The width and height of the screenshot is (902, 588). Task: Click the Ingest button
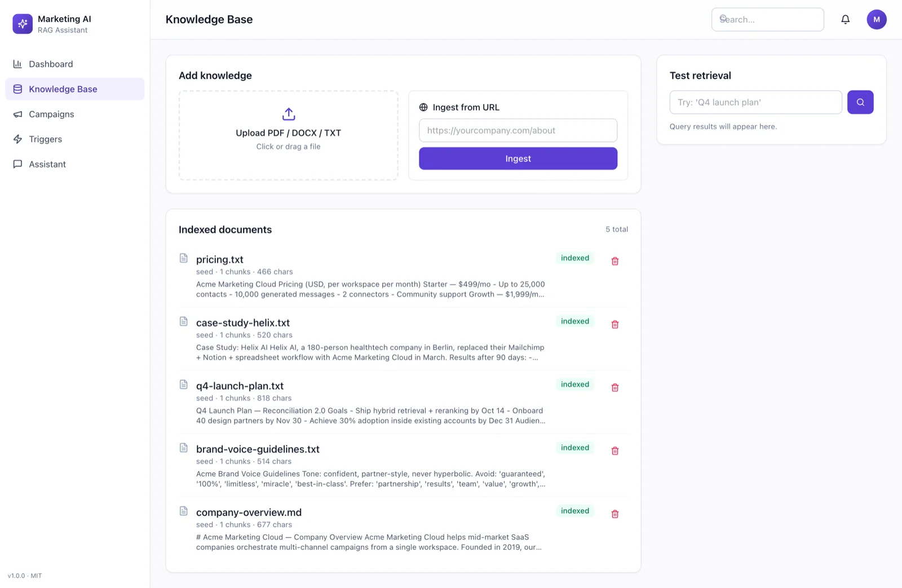click(x=518, y=158)
